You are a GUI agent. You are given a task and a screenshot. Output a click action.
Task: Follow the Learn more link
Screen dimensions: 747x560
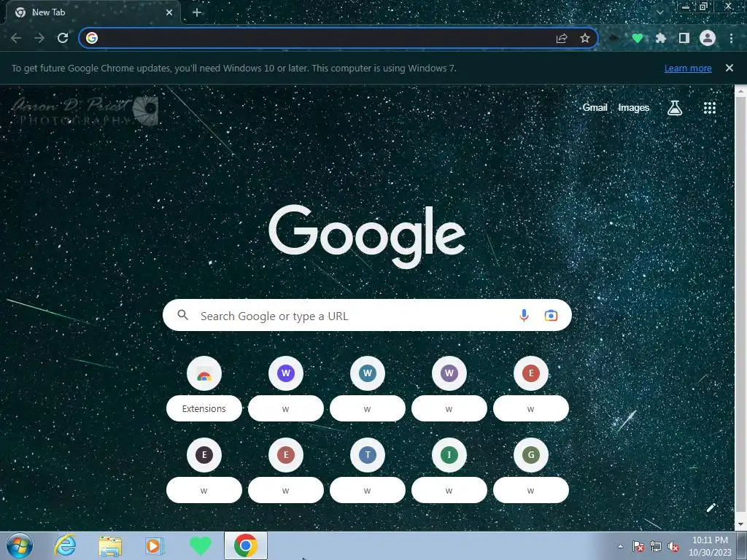click(688, 68)
